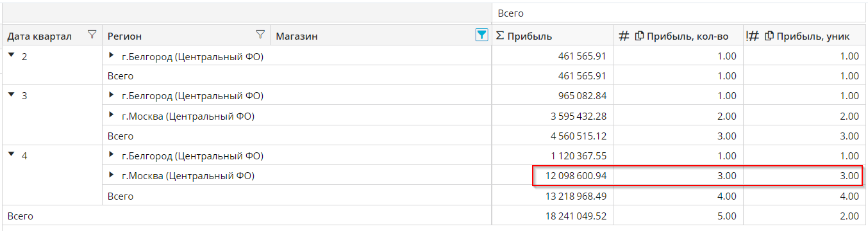Click the hash icon beside Прибыль, кол-во
This screenshot has width=868, height=231.
pos(623,36)
